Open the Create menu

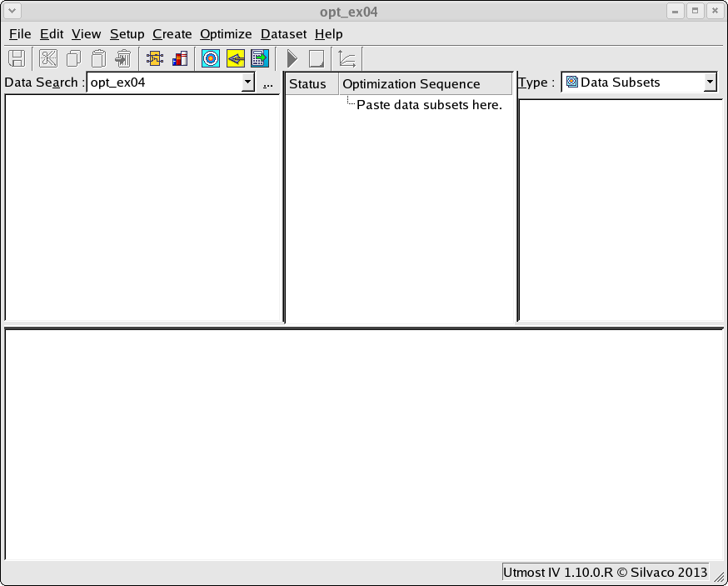(x=172, y=34)
